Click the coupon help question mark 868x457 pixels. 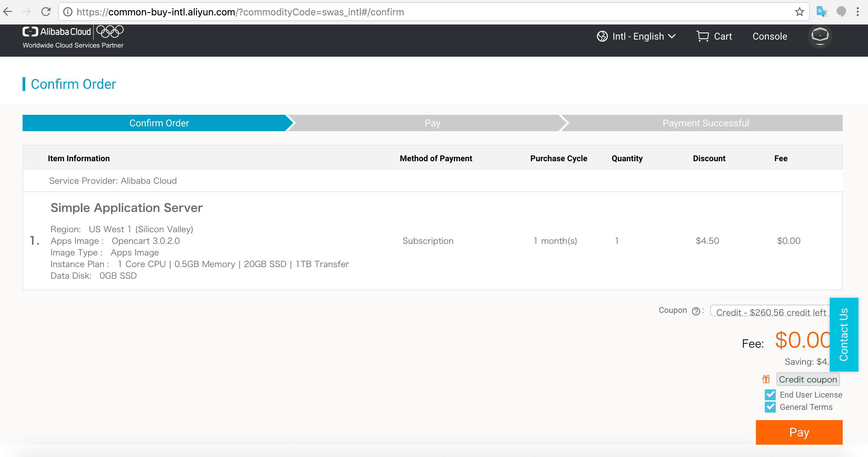click(696, 311)
